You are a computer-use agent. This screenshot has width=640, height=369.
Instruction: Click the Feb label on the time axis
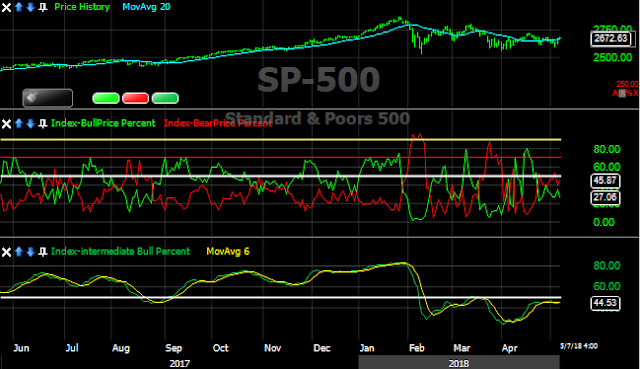click(417, 348)
